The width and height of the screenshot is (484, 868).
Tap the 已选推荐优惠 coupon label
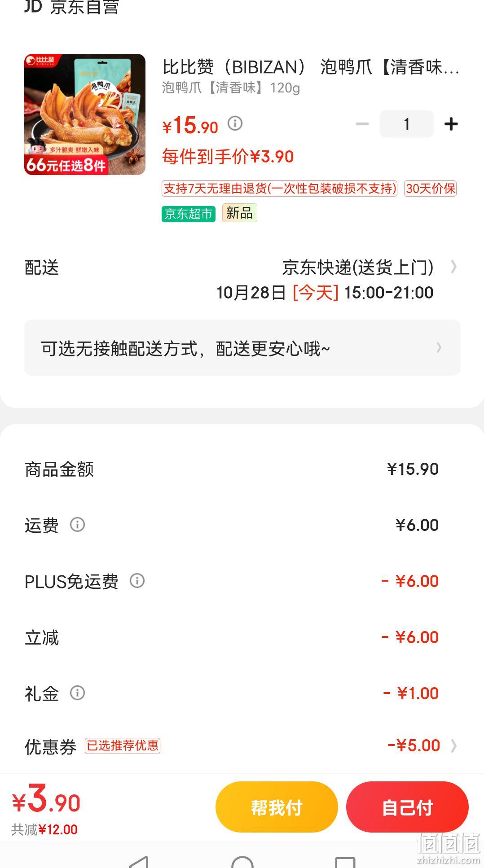123,746
